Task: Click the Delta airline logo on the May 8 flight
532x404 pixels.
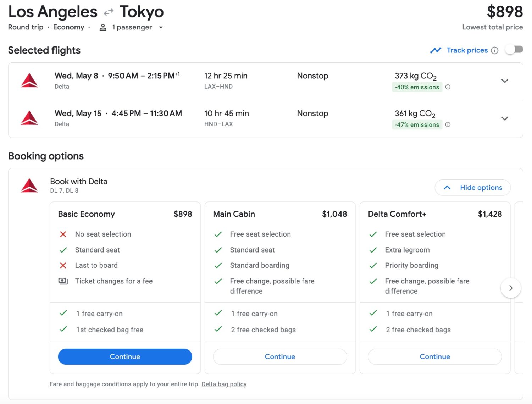Action: [x=30, y=80]
